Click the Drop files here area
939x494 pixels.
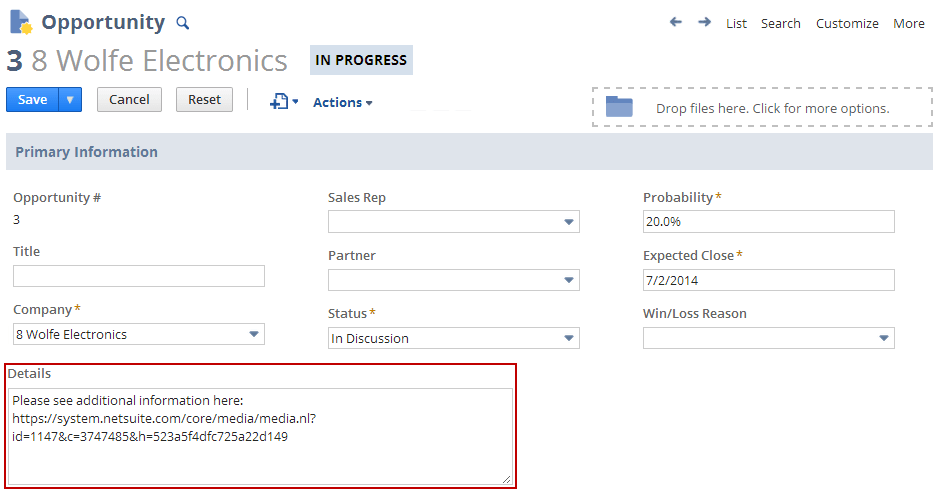[762, 107]
